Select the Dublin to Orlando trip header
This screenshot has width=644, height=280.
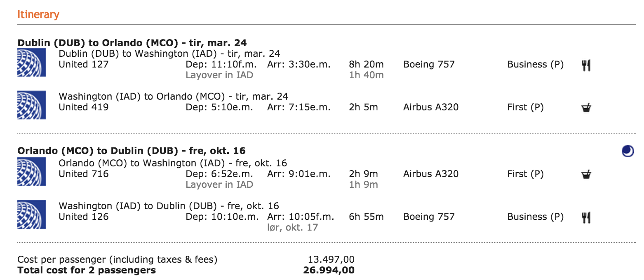tap(132, 43)
